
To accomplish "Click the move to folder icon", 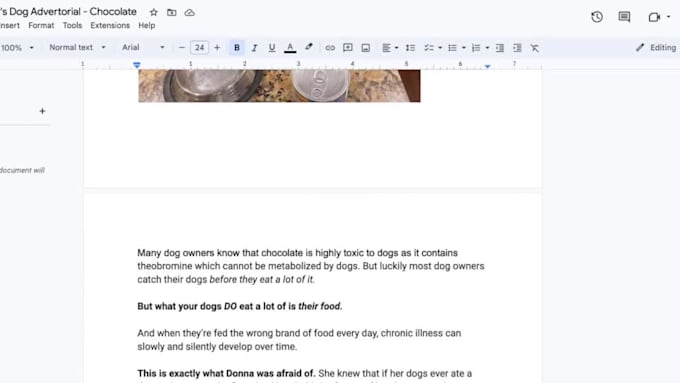I will (172, 13).
